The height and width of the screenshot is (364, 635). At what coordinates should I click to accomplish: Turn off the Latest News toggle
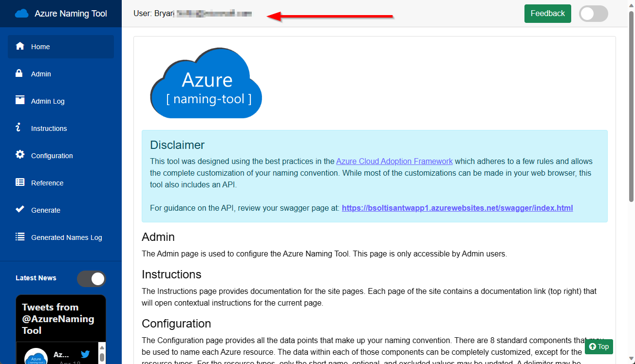[x=91, y=278]
